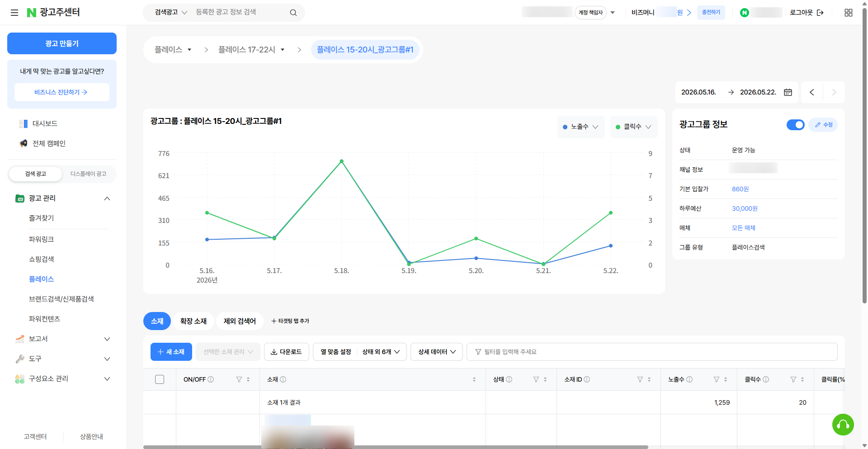Click the 비즈머니 right arrow icon

pyautogui.click(x=689, y=13)
